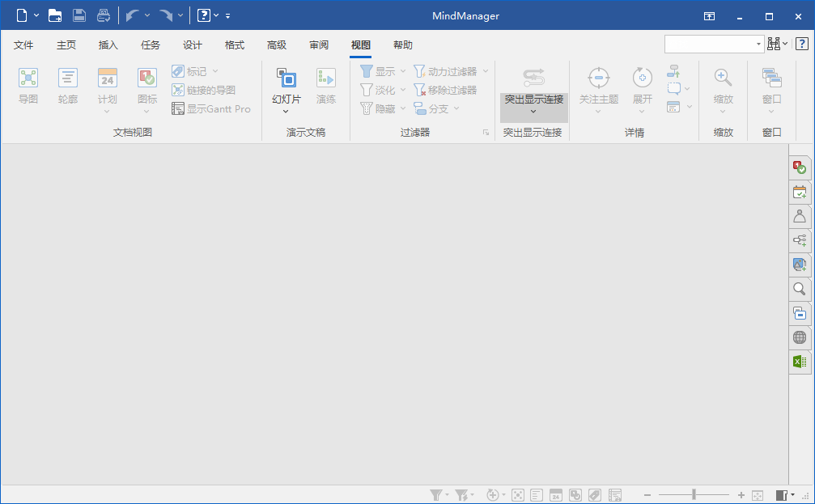
Task: Expand the 关注主题 focus topic dropdown
Action: click(598, 111)
